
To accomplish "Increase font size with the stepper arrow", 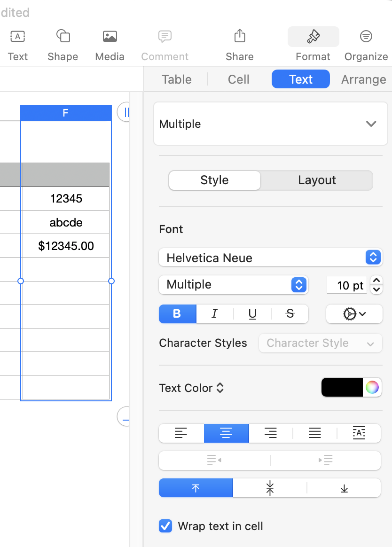I will point(376,281).
